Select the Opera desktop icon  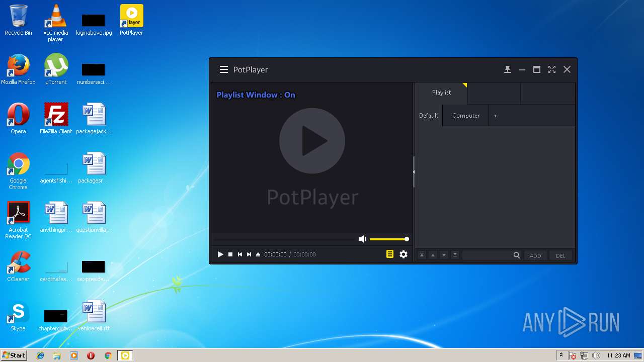(x=18, y=119)
